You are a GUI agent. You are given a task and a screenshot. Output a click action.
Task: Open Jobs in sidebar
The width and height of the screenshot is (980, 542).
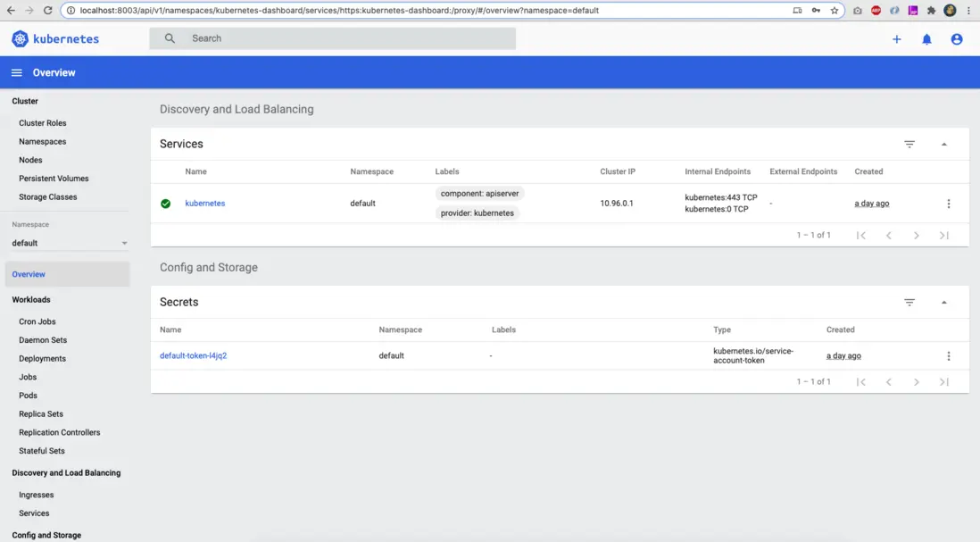pos(28,377)
